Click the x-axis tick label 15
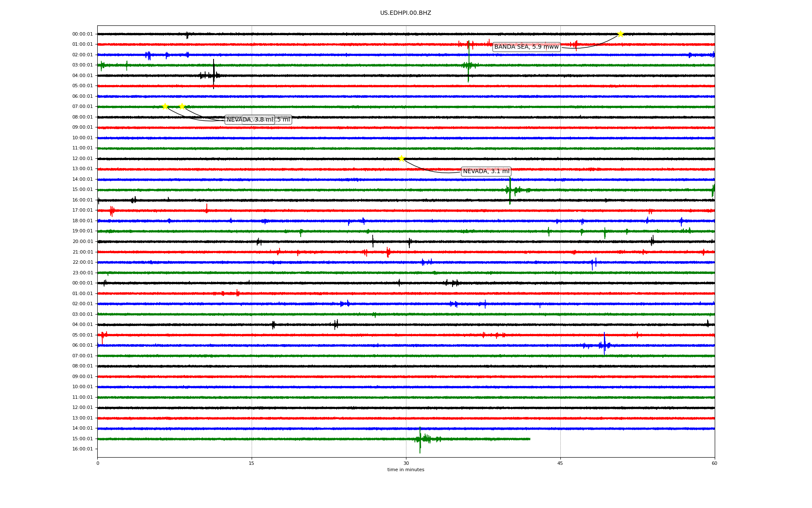 click(252, 463)
